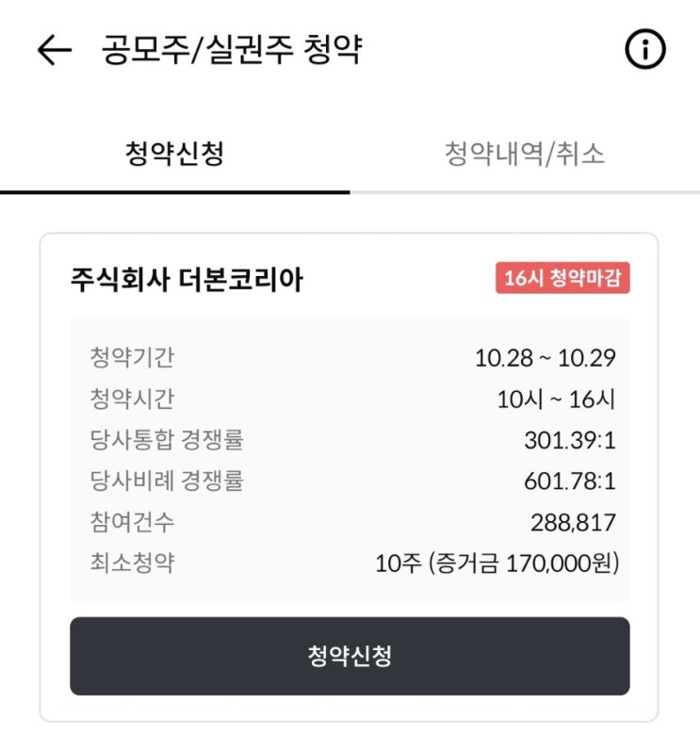Select the 10시 ~ 16시 time value
Screen dimensions: 700x735
coord(556,400)
